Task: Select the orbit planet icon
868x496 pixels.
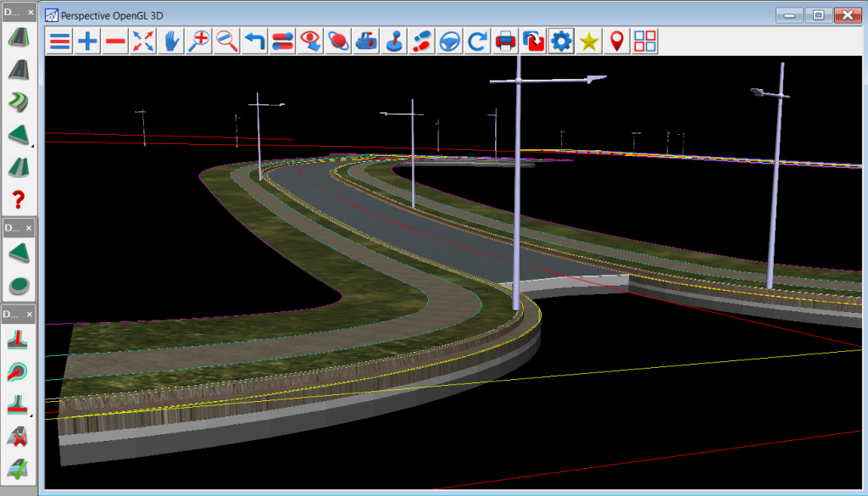Action: point(338,42)
